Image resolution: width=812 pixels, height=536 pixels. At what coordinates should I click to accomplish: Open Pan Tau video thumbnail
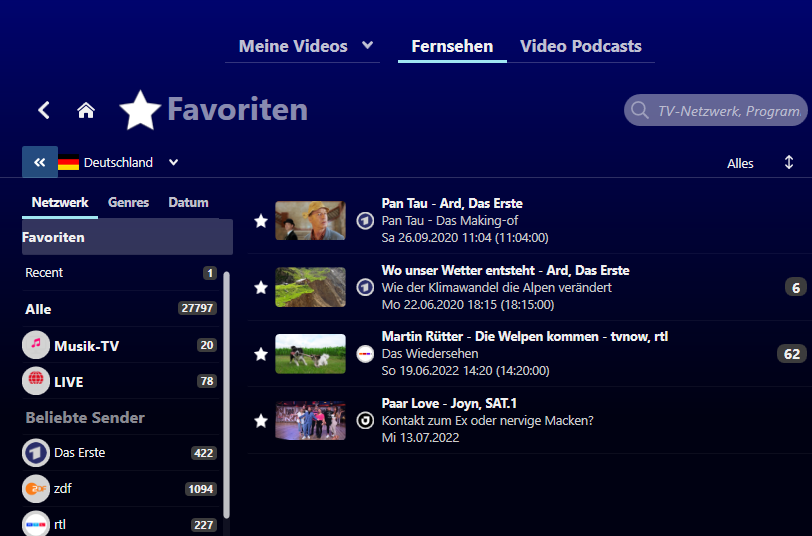(310, 221)
